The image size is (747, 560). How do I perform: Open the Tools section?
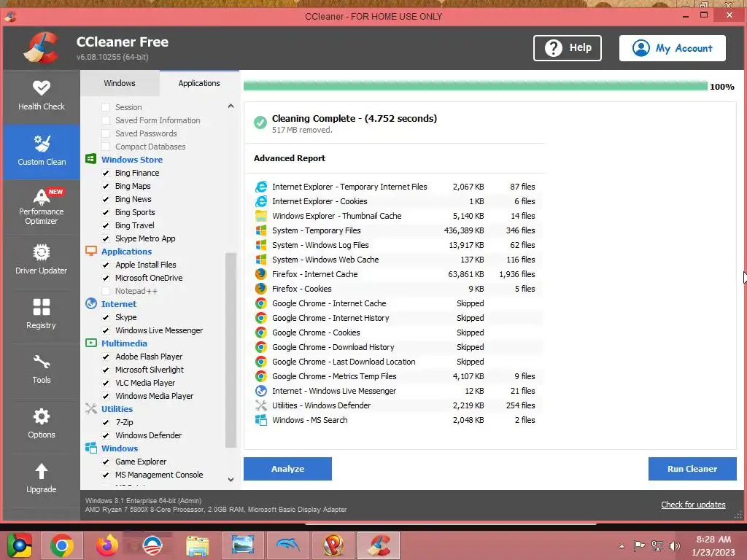click(42, 370)
